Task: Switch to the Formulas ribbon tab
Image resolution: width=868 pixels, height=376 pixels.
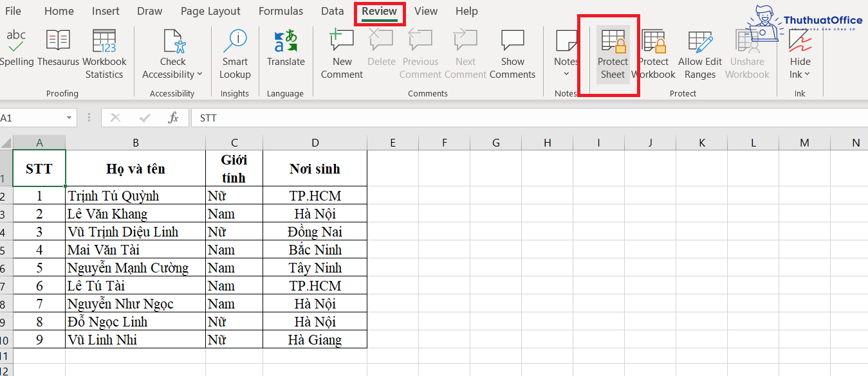Action: pos(281,11)
